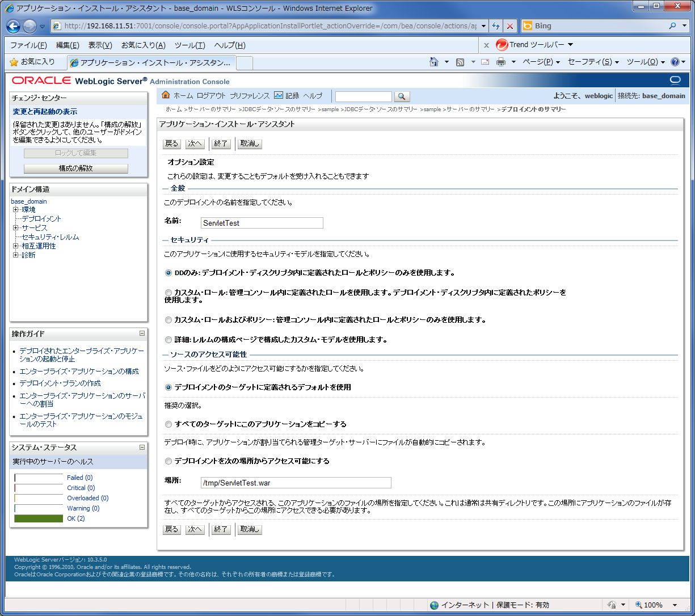Collapse the システム・ステータス panel

click(x=142, y=448)
